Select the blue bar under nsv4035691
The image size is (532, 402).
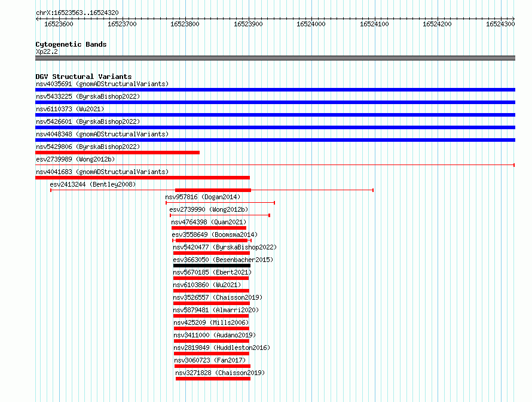[275, 90]
